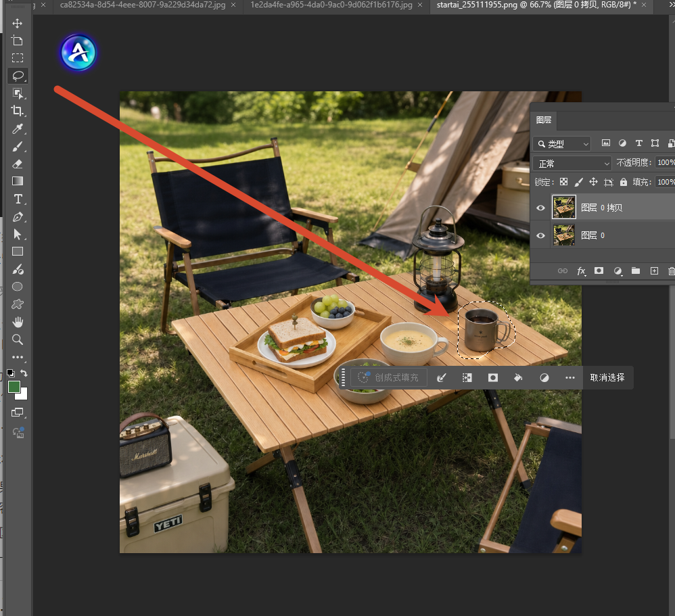Select the Lasso tool
The width and height of the screenshot is (675, 616).
point(18,76)
